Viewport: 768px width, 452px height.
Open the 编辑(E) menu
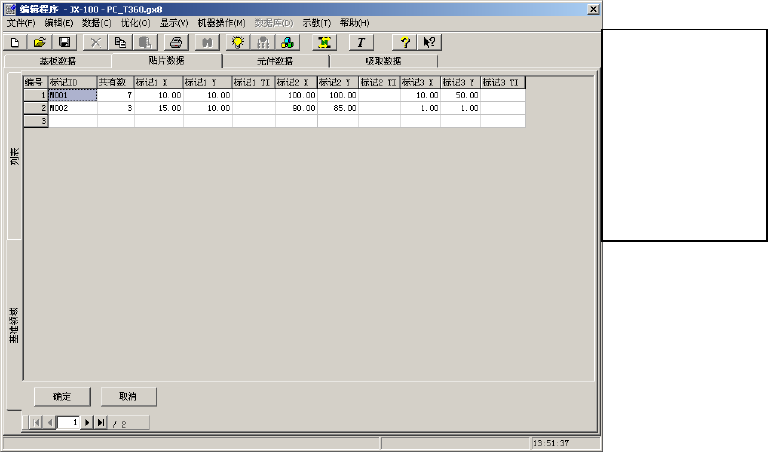(59, 23)
